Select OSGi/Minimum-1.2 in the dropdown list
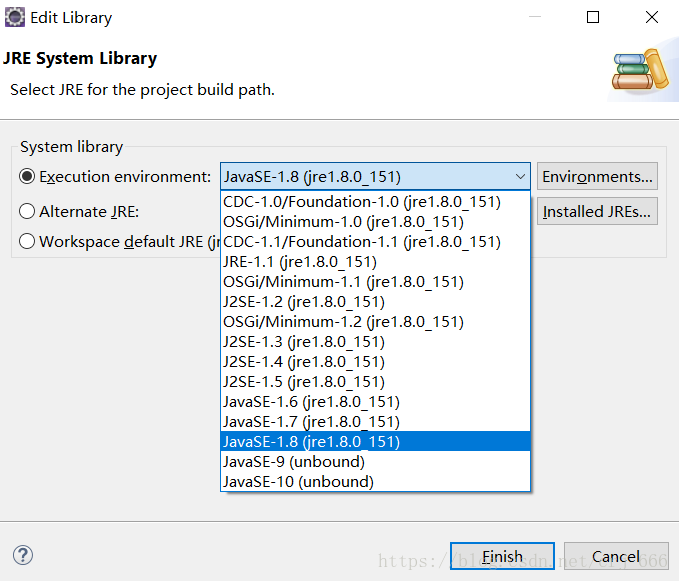 coord(375,322)
